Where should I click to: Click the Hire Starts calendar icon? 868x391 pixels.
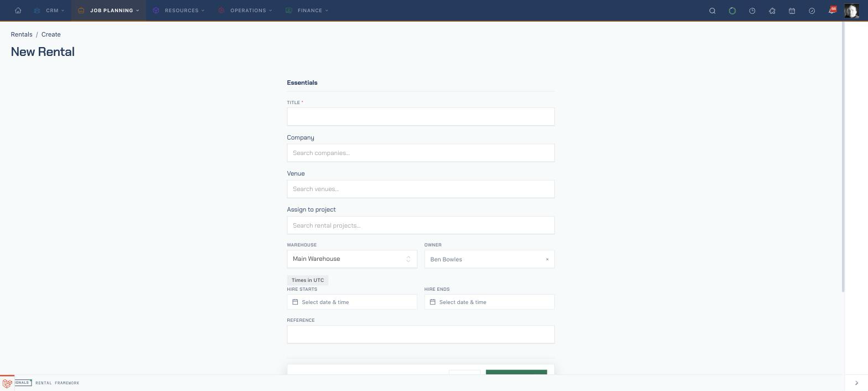click(x=295, y=302)
